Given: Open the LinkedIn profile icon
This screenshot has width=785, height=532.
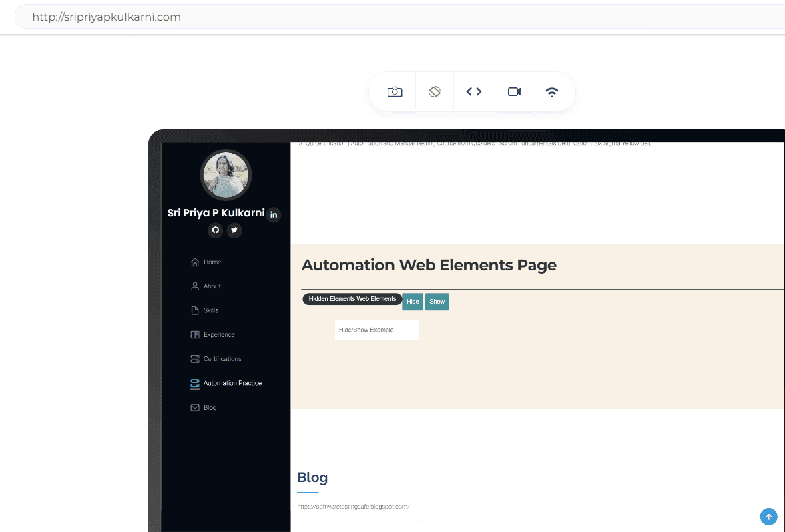Looking at the screenshot, I should (274, 215).
